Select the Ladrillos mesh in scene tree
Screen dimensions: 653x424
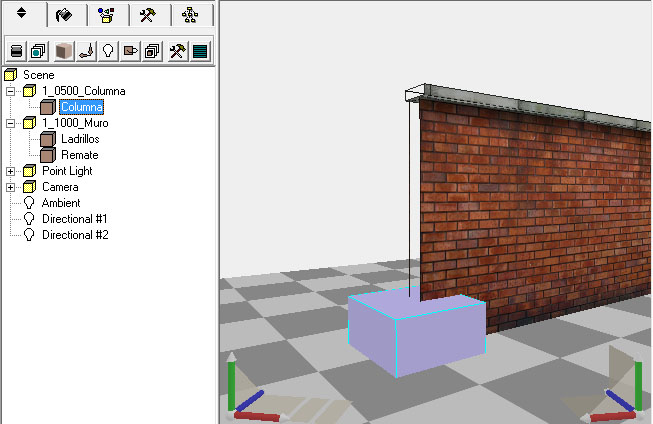coord(79,139)
